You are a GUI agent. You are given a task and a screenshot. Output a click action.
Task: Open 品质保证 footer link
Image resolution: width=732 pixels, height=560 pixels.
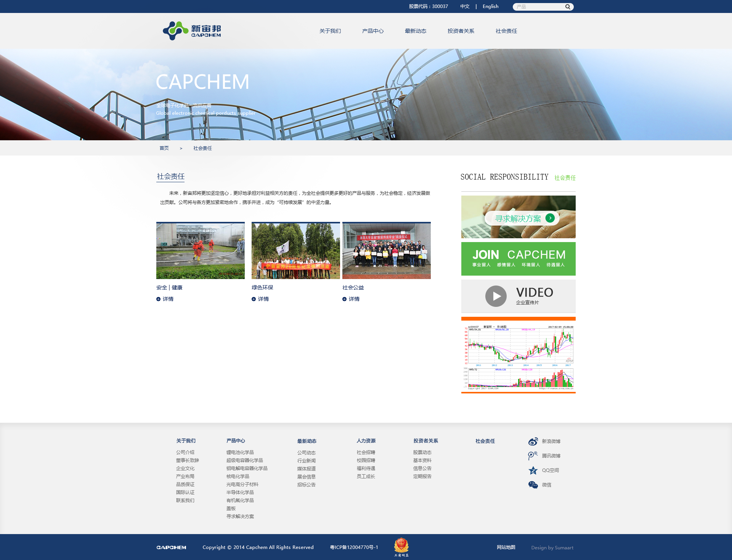(x=185, y=485)
